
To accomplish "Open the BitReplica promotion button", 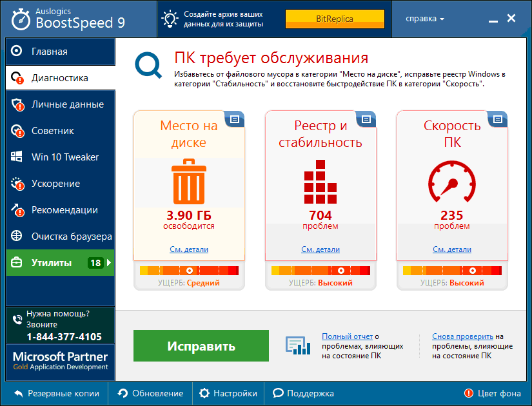I will tap(335, 19).
